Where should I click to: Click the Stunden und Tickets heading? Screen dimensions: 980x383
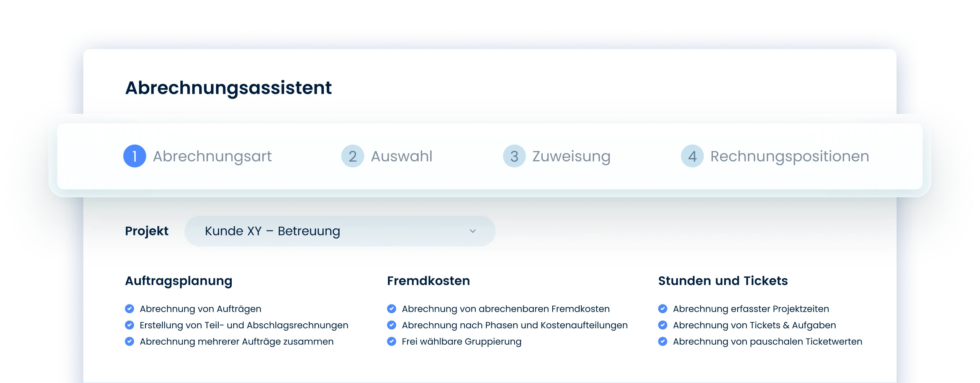[x=723, y=281]
